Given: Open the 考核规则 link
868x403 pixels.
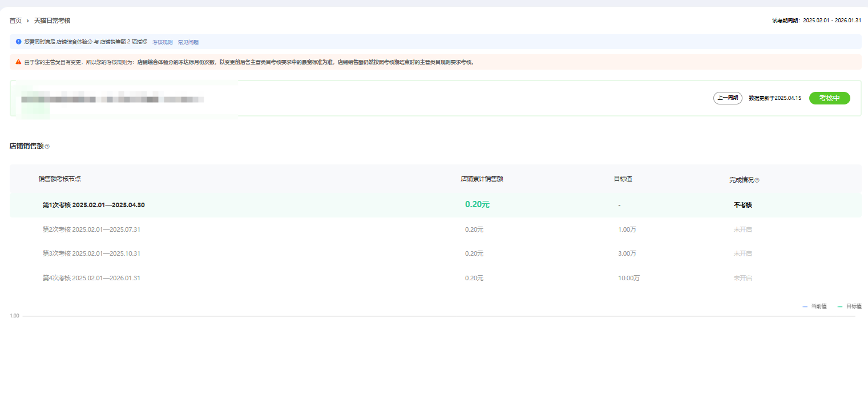Looking at the screenshot, I should (x=162, y=42).
